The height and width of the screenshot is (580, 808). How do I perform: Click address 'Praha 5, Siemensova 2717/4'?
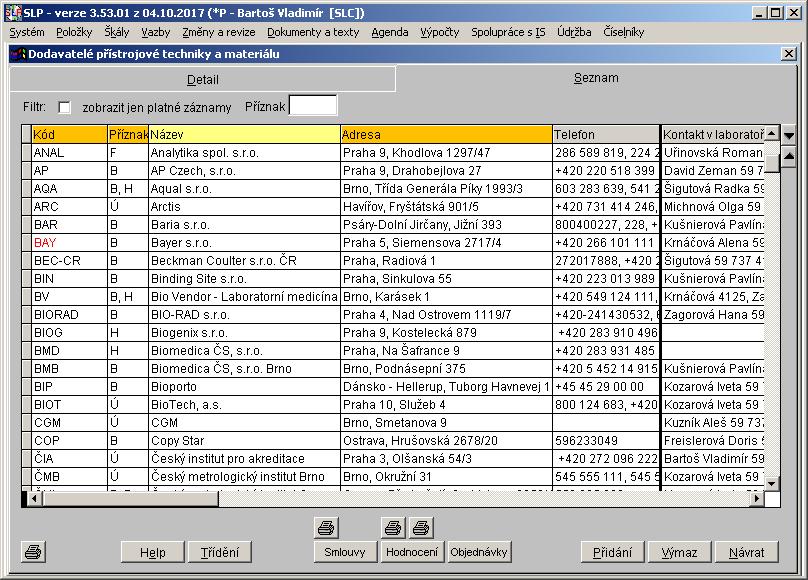(x=446, y=243)
